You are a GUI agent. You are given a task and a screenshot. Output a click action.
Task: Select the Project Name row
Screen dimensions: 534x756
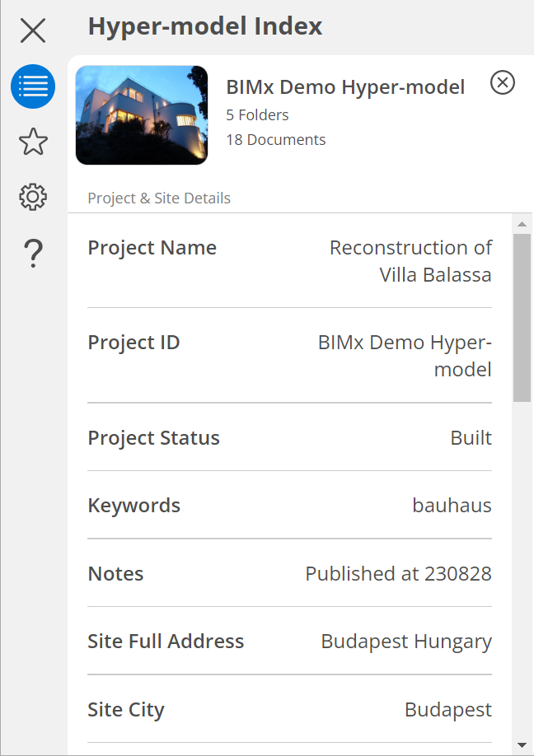point(289,261)
